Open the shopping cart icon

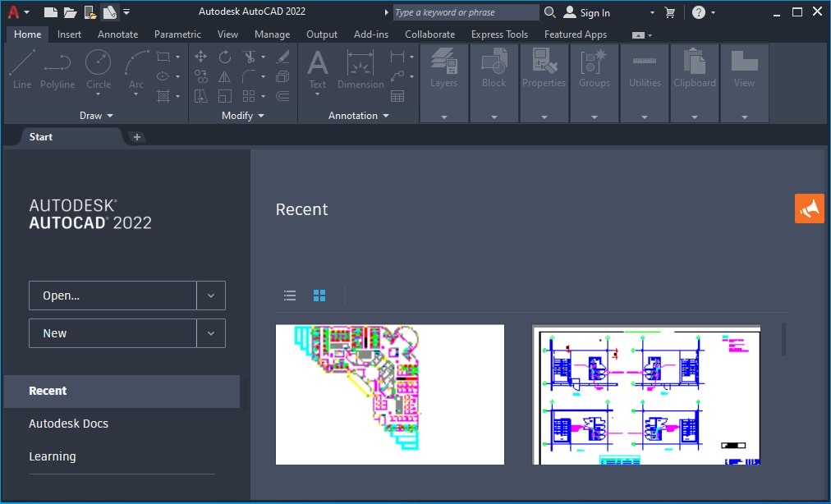click(670, 12)
